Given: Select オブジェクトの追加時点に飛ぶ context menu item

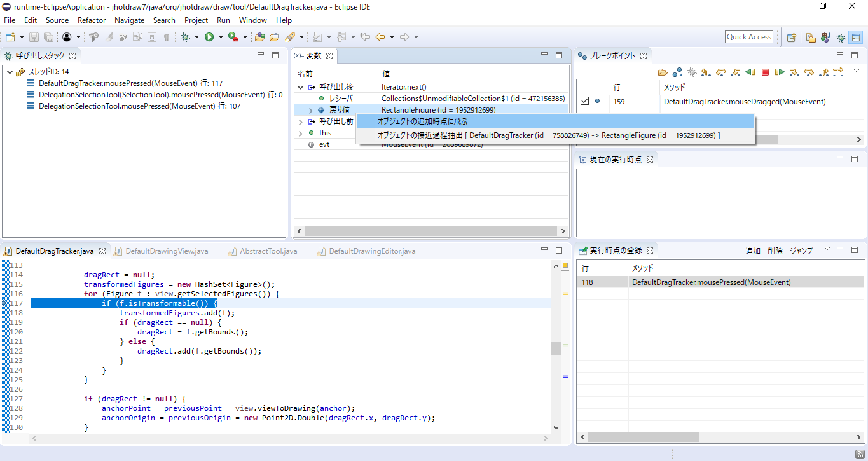Looking at the screenshot, I should point(555,121).
